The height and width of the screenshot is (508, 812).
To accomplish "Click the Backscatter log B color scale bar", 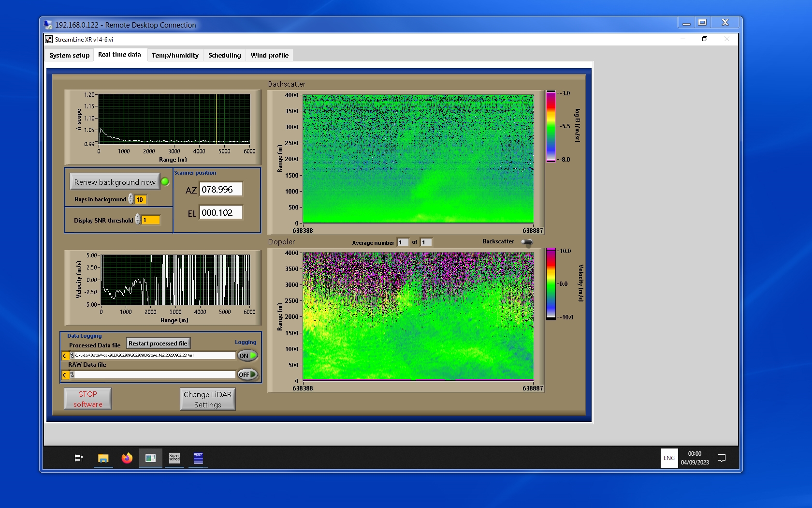I will [551, 126].
